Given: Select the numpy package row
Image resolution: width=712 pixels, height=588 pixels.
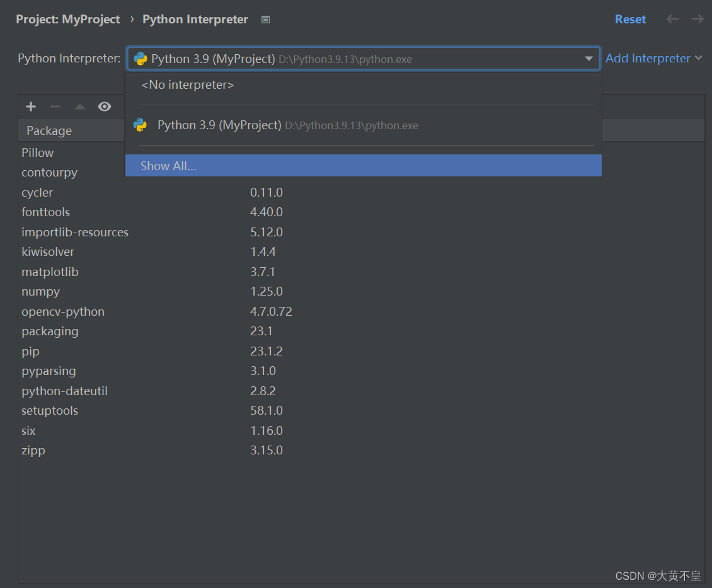Looking at the screenshot, I should tap(362, 292).
